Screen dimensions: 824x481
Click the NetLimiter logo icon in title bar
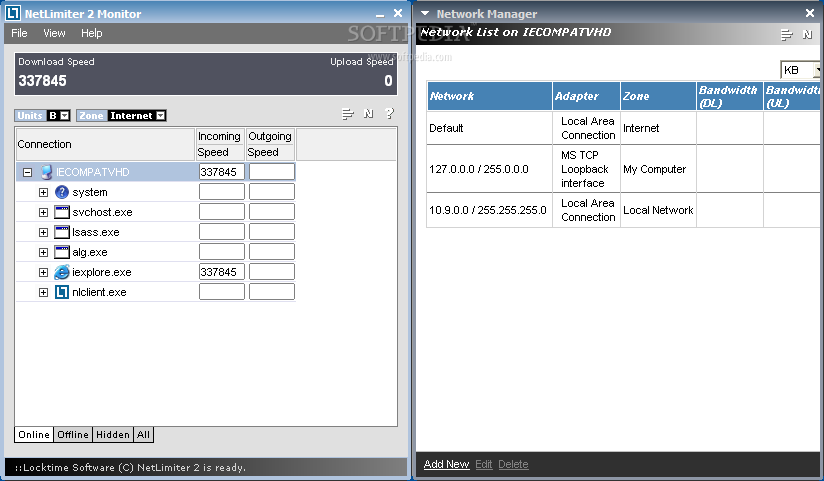[13, 13]
